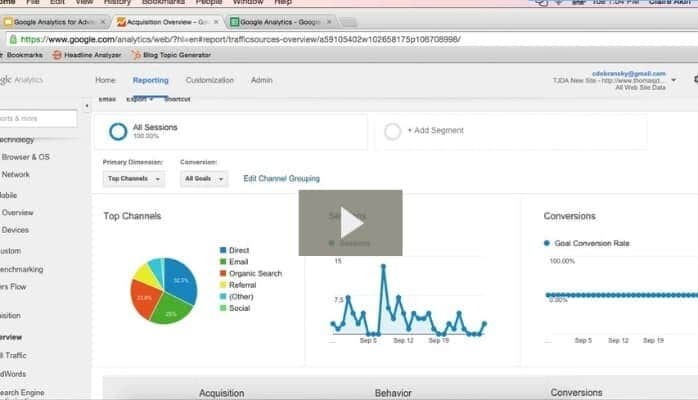Click the highest peak on Sessions chart

pos(383,266)
